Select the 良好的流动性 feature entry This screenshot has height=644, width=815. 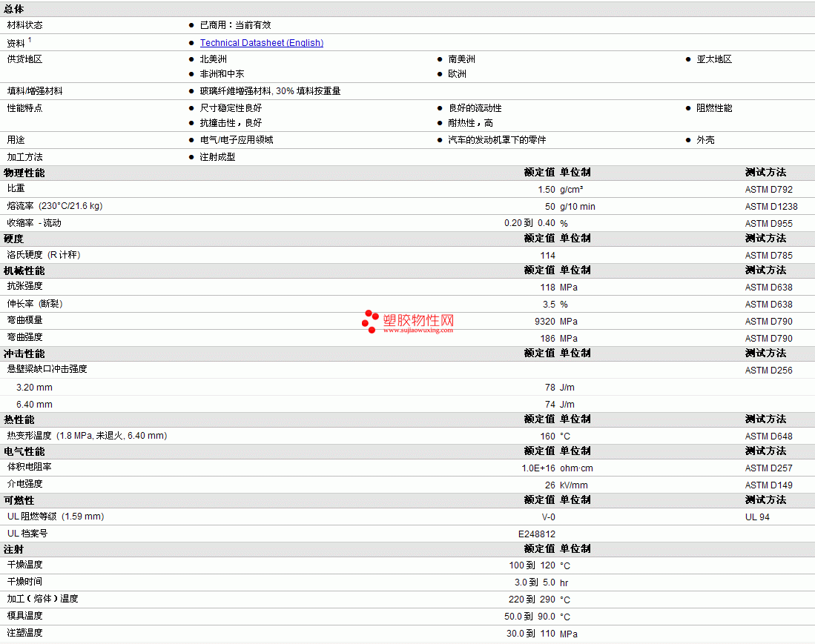point(475,108)
